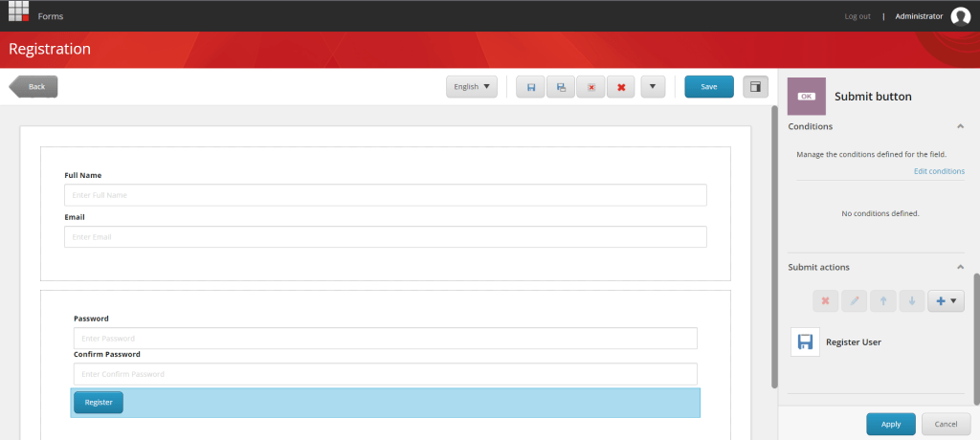Open the Sitecore launchpad grid icon
The width and height of the screenshot is (980, 440).
[19, 13]
